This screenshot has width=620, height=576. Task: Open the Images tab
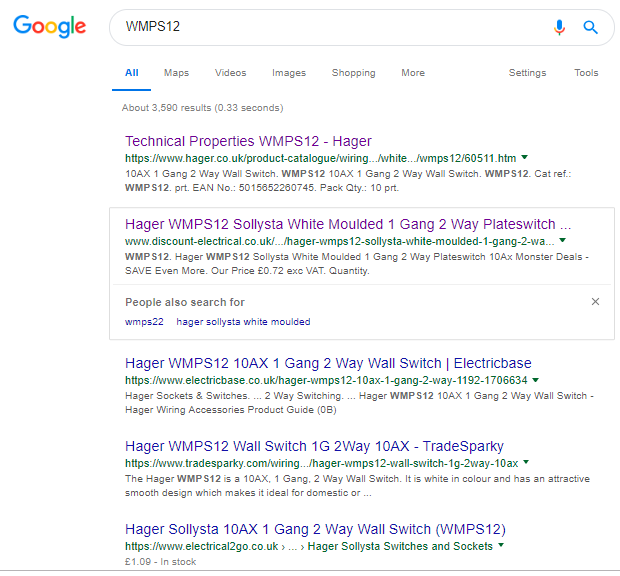tap(289, 73)
